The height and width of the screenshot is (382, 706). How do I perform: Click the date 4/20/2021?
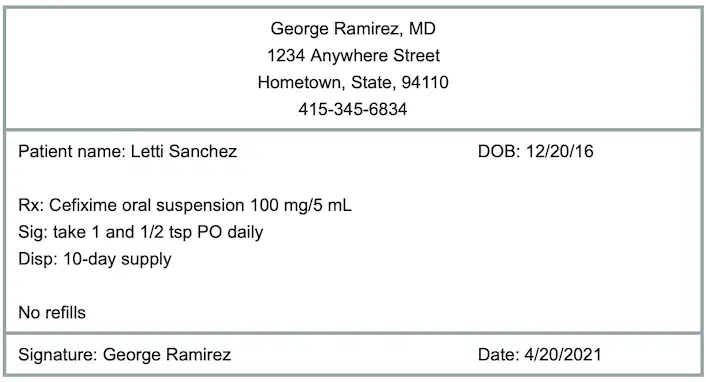pos(563,355)
